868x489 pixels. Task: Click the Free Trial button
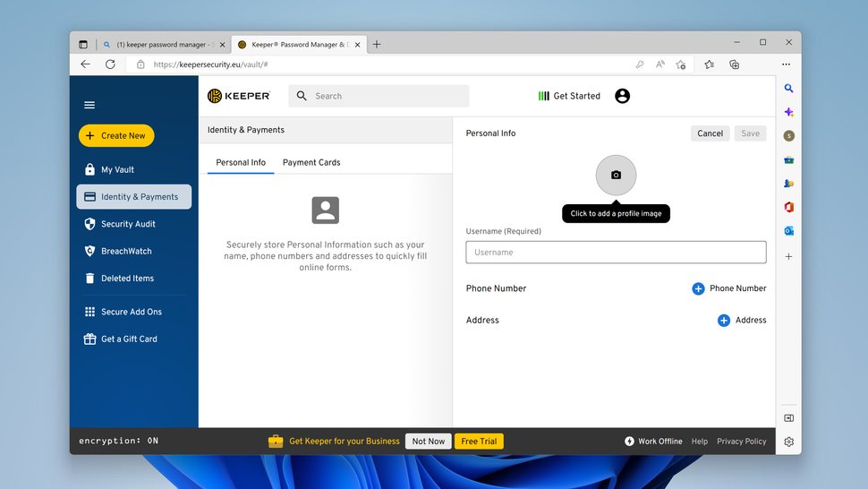tap(479, 442)
